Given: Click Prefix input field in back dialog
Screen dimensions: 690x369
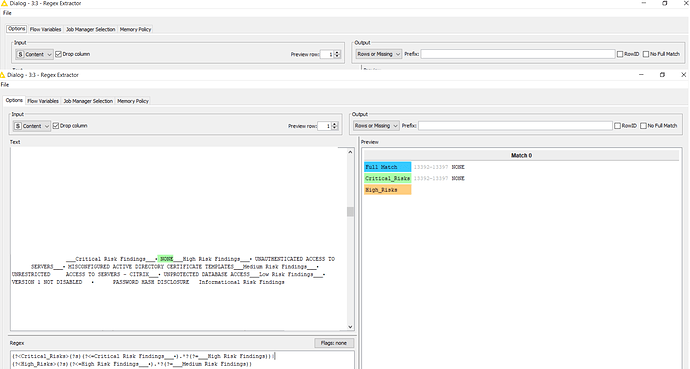Looking at the screenshot, I should click(518, 54).
